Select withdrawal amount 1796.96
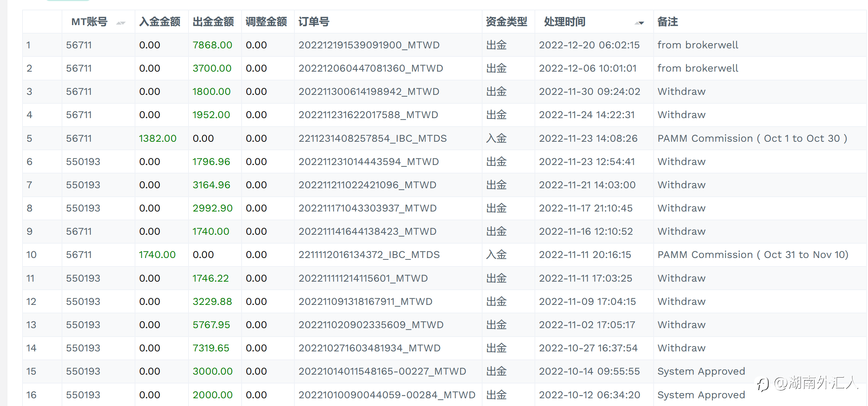Viewport: 868px width, 406px height. (211, 162)
